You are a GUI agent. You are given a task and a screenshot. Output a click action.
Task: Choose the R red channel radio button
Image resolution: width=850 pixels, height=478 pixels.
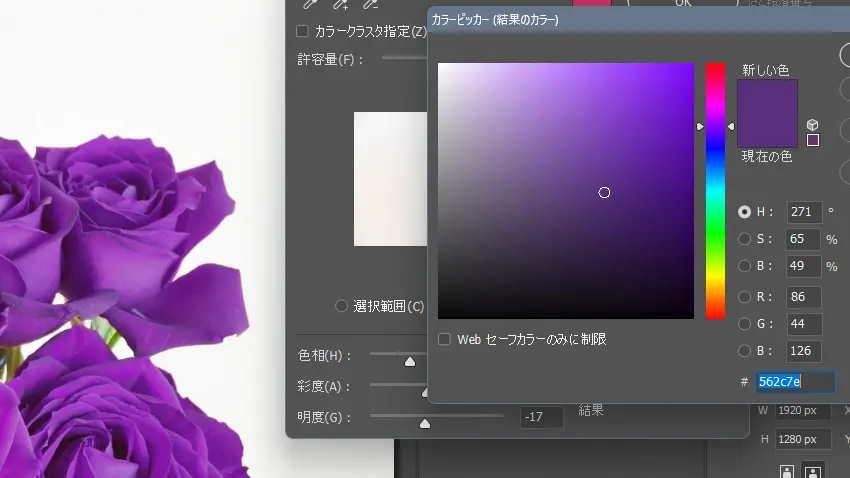[744, 297]
